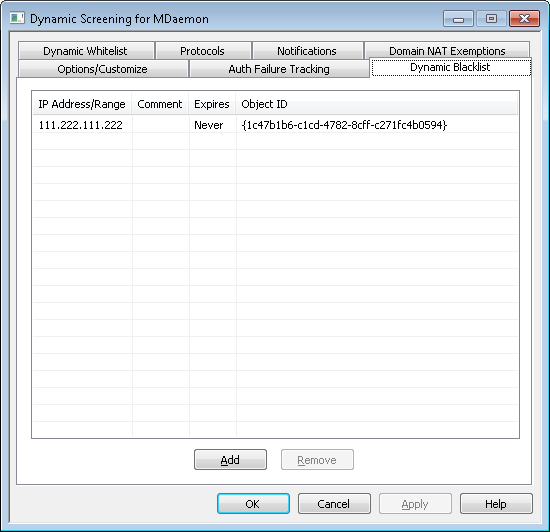
Task: Close the Dynamic Screening dialog
Action: (524, 19)
